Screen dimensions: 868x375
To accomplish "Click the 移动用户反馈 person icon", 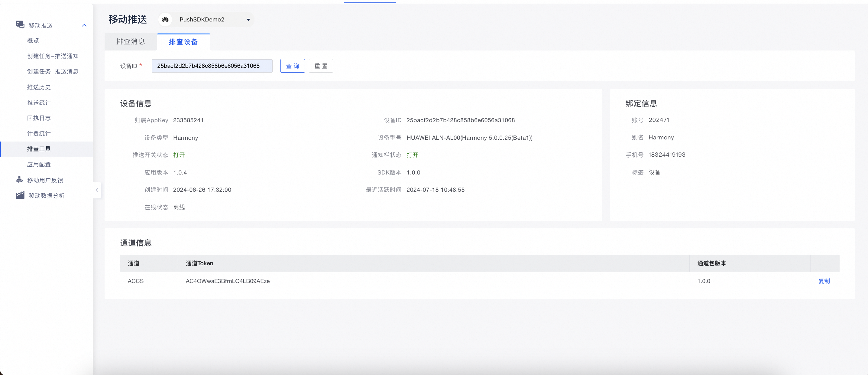I will click(19, 179).
